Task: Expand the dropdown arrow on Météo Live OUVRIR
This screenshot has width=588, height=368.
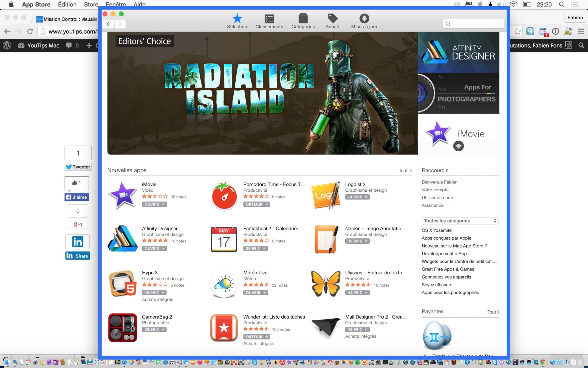Action: pyautogui.click(x=265, y=293)
